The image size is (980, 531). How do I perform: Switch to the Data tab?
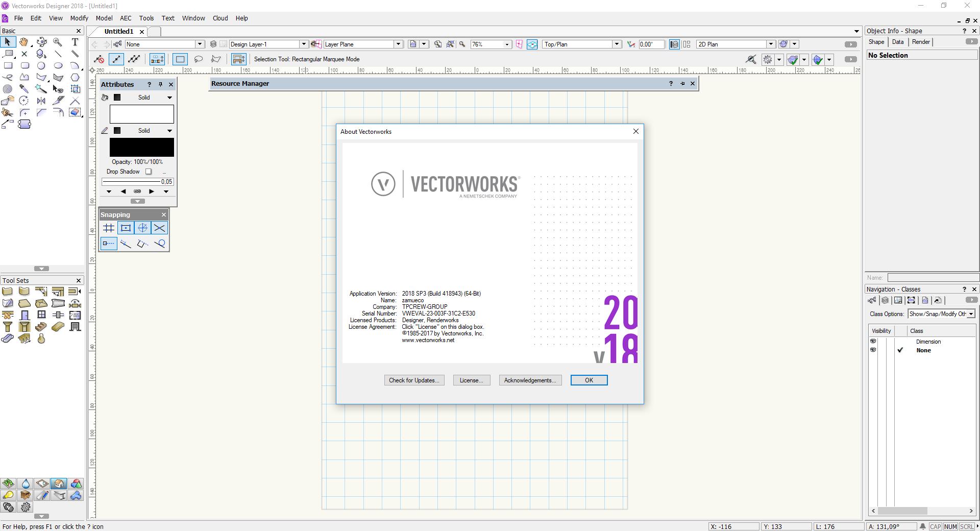click(x=898, y=42)
